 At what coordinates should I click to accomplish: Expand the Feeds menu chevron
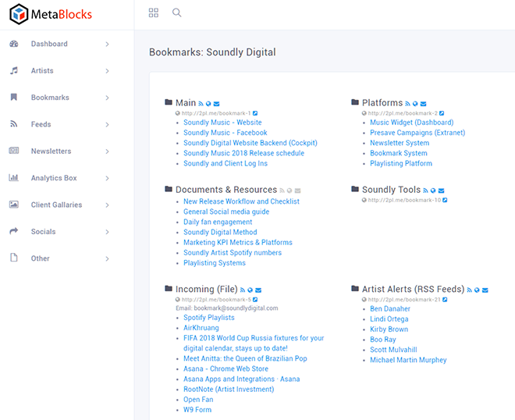(107, 125)
